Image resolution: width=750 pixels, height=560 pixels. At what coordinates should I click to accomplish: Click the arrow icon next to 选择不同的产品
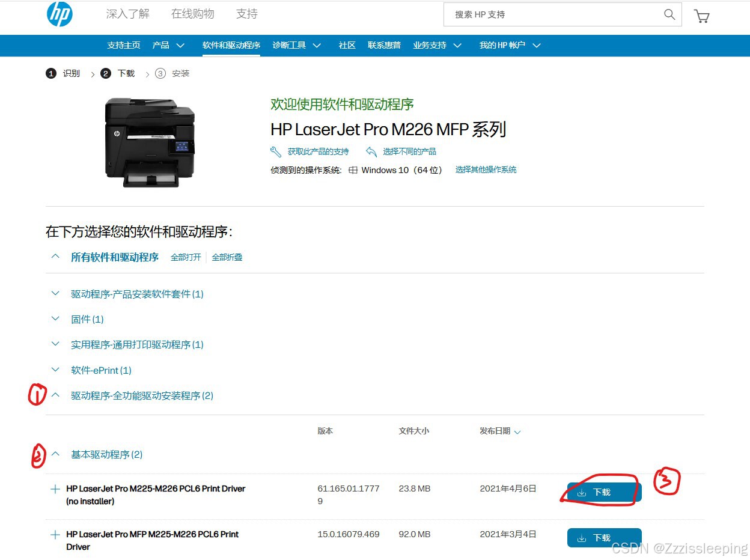click(x=371, y=151)
